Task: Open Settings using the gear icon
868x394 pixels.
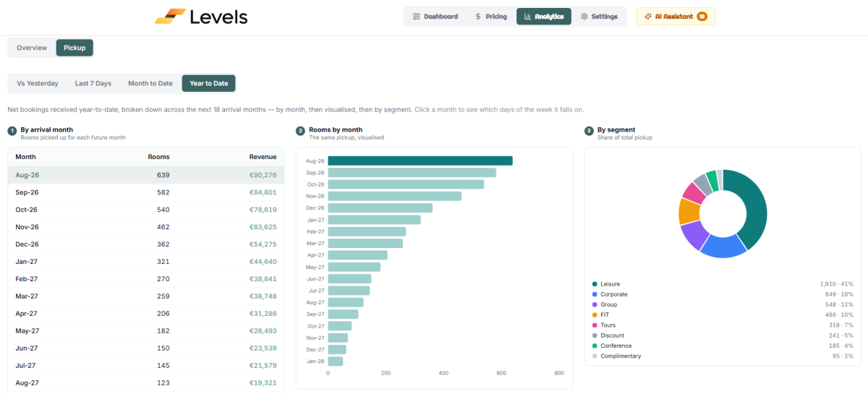Action: (x=584, y=16)
